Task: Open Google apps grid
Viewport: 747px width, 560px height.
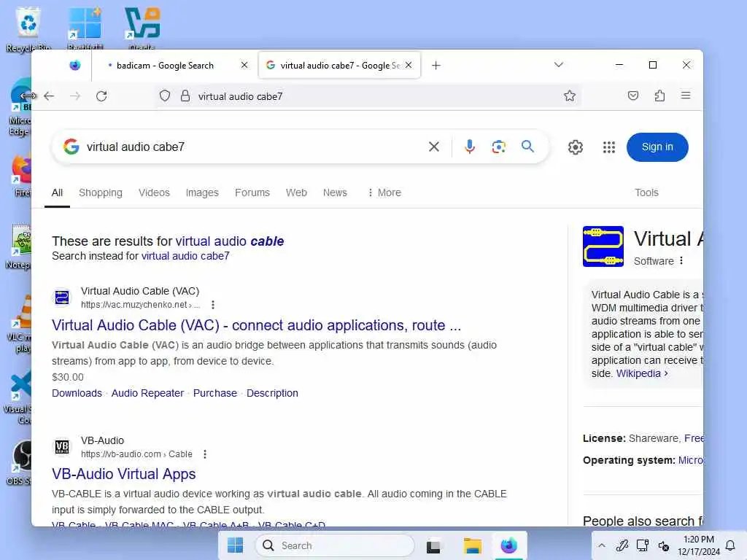Action: click(609, 147)
